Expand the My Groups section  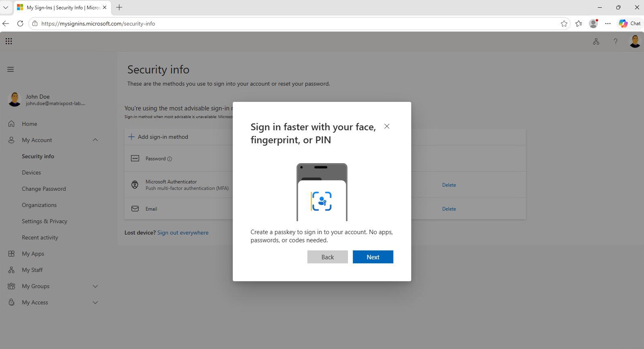pos(95,286)
